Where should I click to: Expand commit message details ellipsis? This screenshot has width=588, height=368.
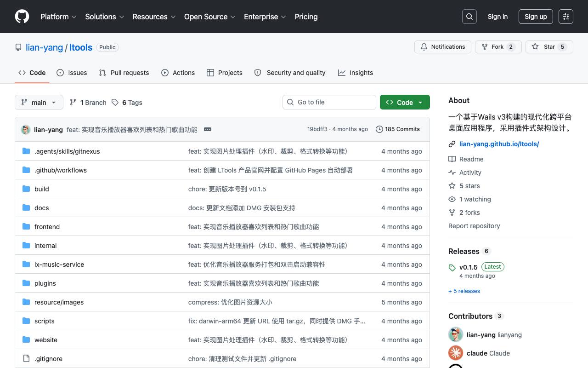point(208,129)
